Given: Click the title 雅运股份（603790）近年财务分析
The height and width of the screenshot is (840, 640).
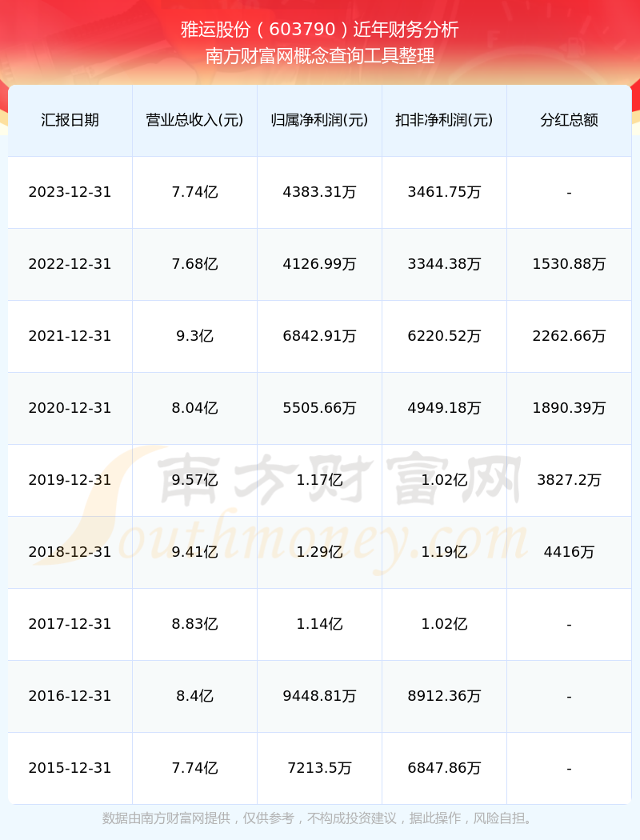Looking at the screenshot, I should 320,30.
